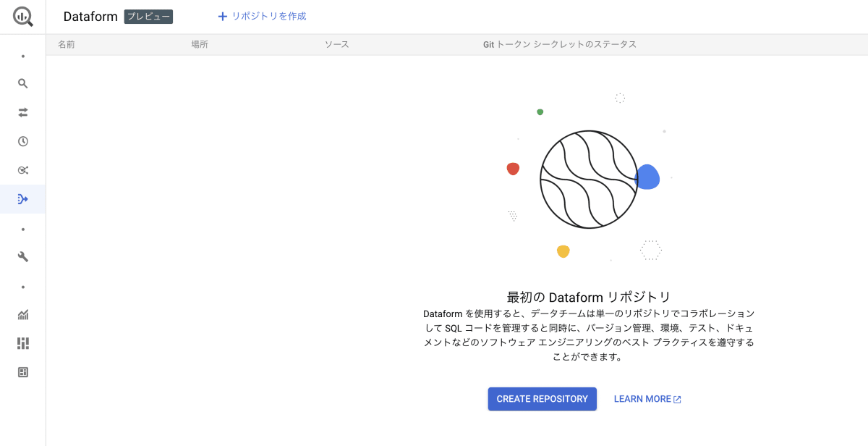Screen dimensions: 868x446
Task: Open Monitoring chart icon in sidebar
Action: click(x=23, y=314)
